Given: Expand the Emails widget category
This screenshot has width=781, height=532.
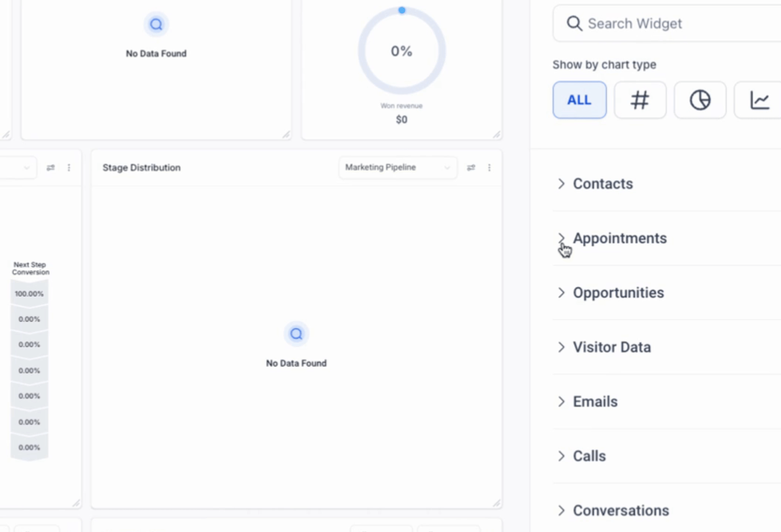Looking at the screenshot, I should 595,402.
